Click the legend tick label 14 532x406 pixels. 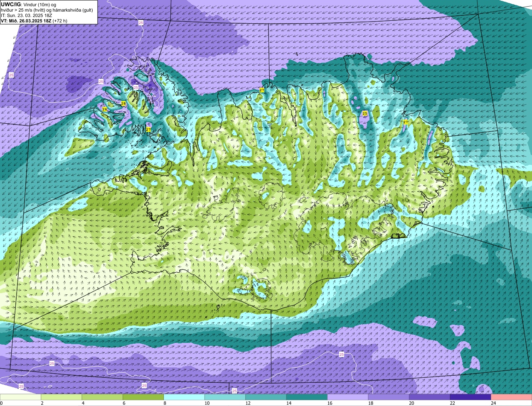(x=288, y=403)
